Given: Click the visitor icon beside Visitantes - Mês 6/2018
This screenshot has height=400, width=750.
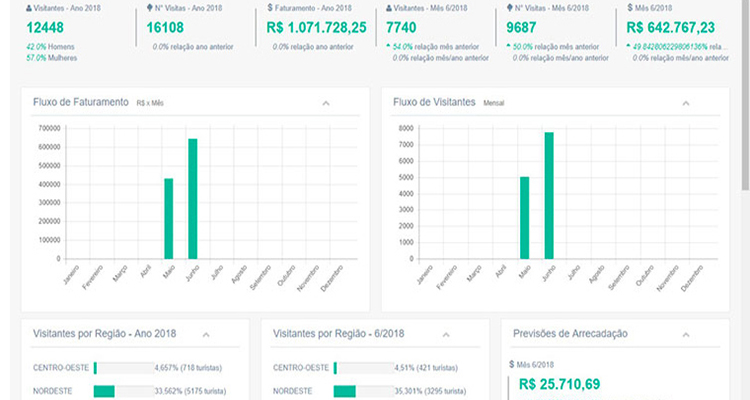Looking at the screenshot, I should pos(389,8).
